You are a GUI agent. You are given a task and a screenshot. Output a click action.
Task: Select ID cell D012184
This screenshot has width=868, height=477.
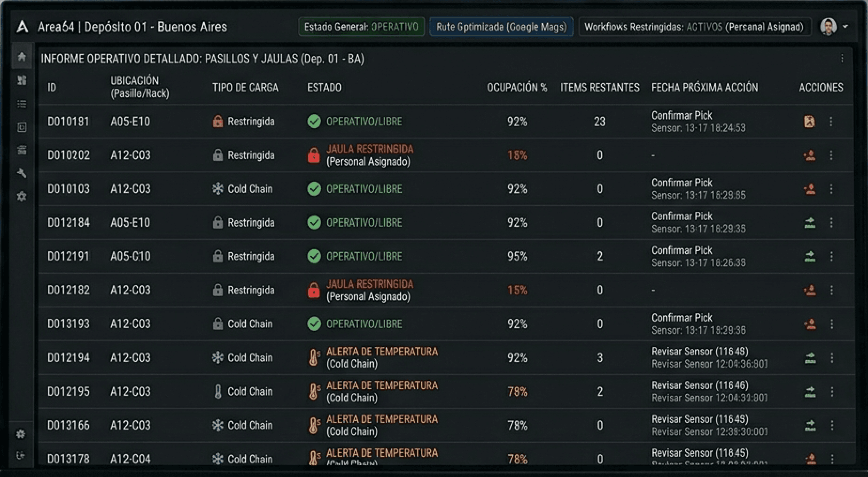click(x=69, y=223)
